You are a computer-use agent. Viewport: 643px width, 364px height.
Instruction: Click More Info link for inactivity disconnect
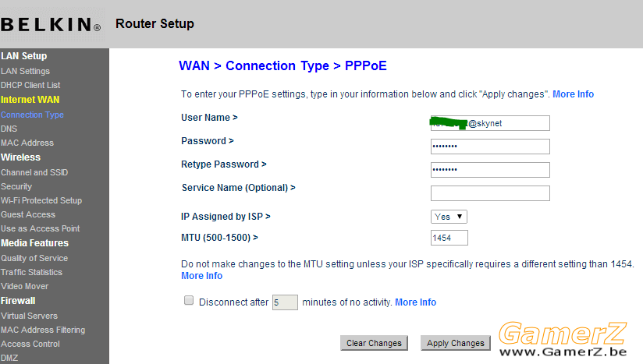point(415,302)
